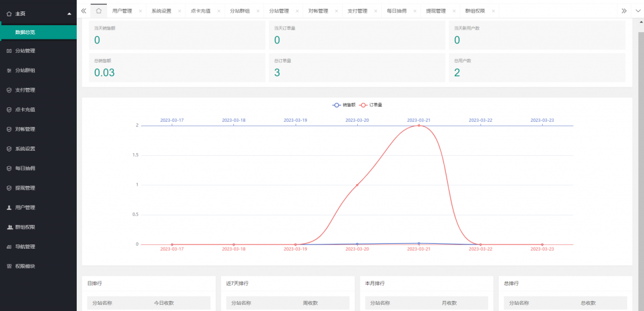Screen dimensions: 644x311
Task: Switch to the 点卡充值 tab
Action: (x=201, y=11)
